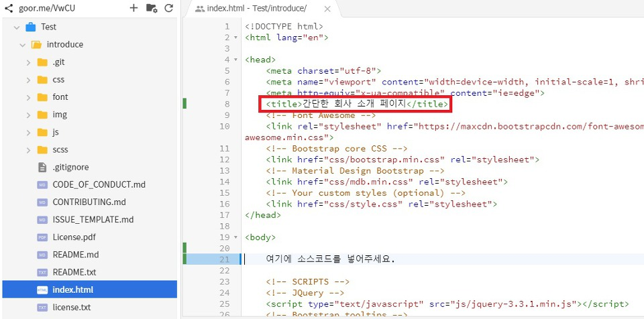644x319 pixels.
Task: Open CONTRIBUTING.md file
Action: coord(89,202)
